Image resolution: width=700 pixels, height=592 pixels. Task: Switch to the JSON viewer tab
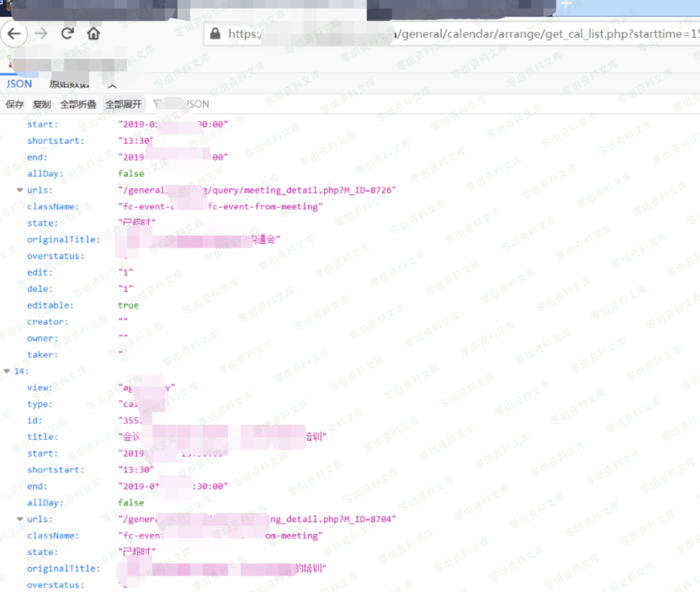[x=19, y=84]
